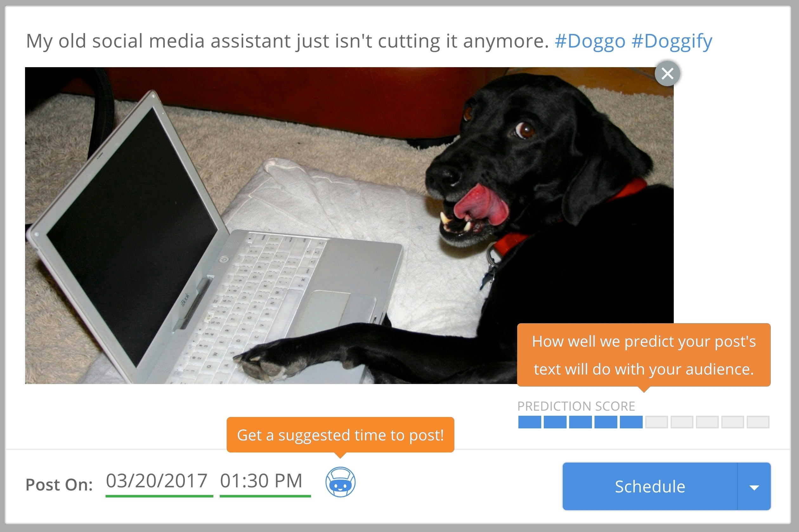The height and width of the screenshot is (532, 799).
Task: Click the robot icon for suggested time
Action: [x=341, y=482]
